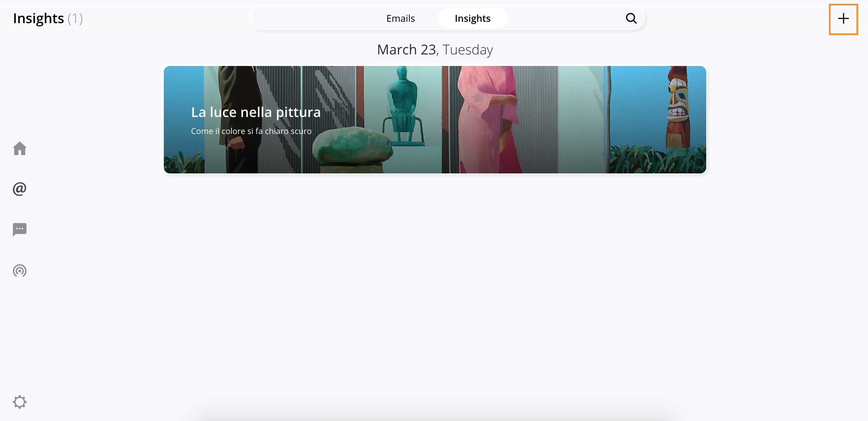
Task: Open the broadcast signal icon in the sidebar
Action: pos(20,271)
